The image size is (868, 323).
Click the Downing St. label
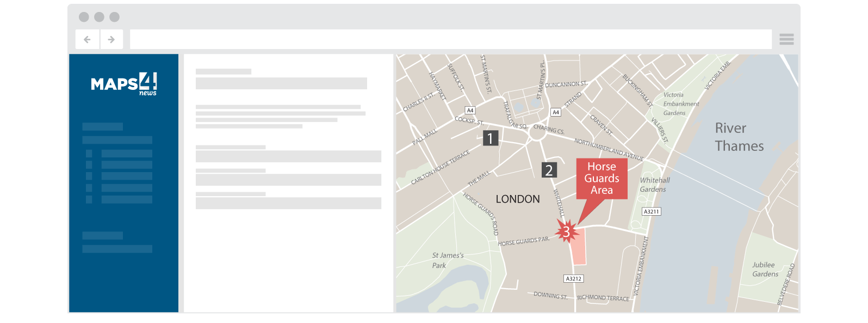point(550,296)
